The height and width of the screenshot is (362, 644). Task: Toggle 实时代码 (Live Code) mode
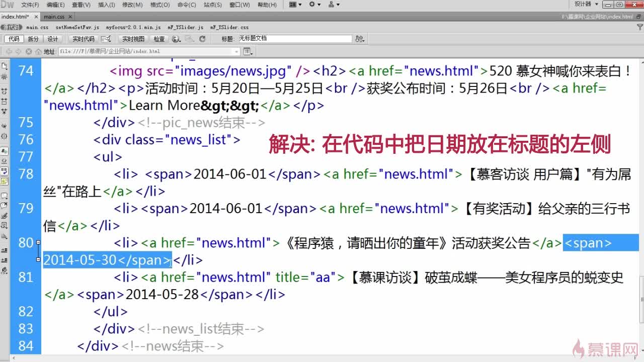[x=84, y=39]
